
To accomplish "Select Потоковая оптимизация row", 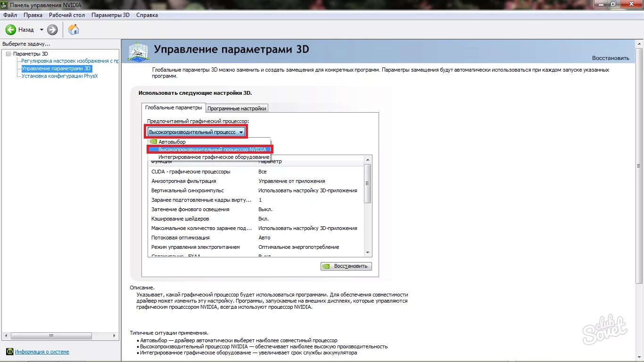I will click(x=256, y=238).
